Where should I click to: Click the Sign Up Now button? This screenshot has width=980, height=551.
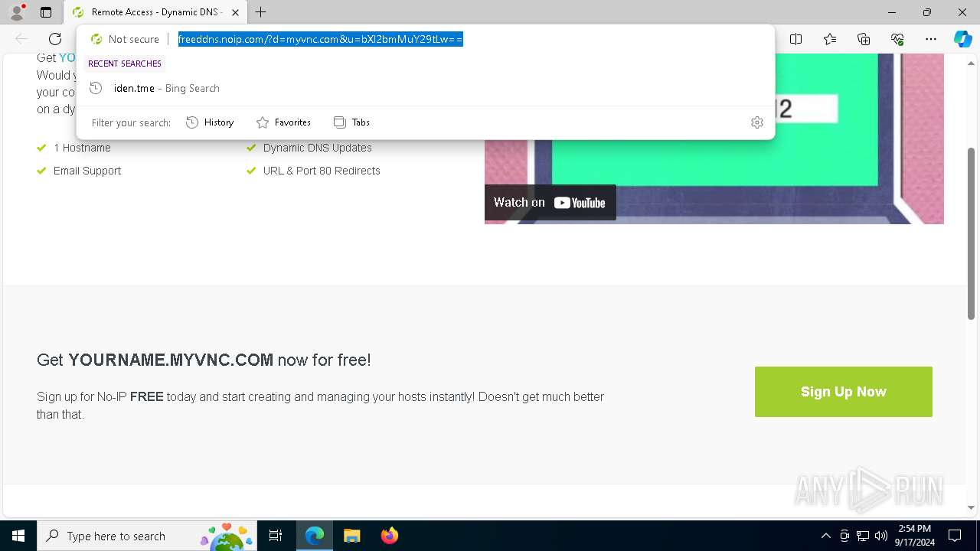click(x=844, y=392)
